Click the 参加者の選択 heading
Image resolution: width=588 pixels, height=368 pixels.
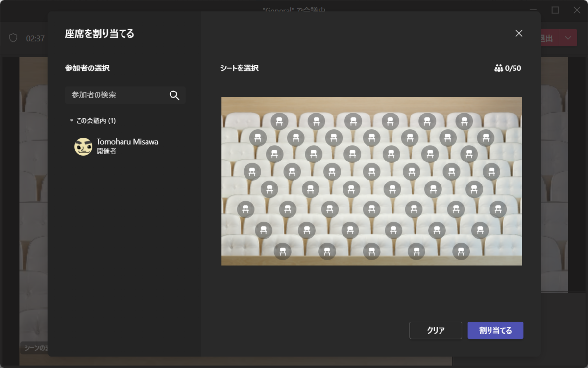[x=87, y=68]
